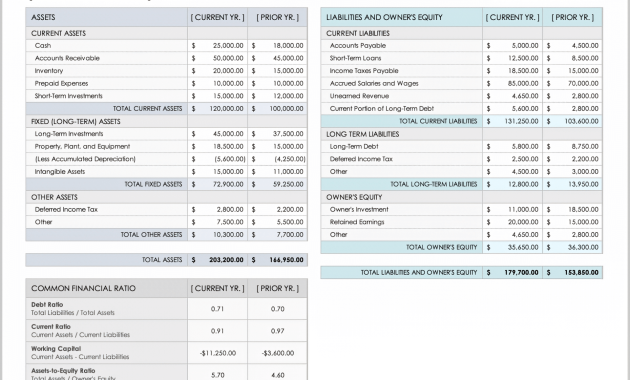630x380 pixels.
Task: Select FIXED (LONG-TERM) ASSETS section heading
Action: [x=76, y=121]
